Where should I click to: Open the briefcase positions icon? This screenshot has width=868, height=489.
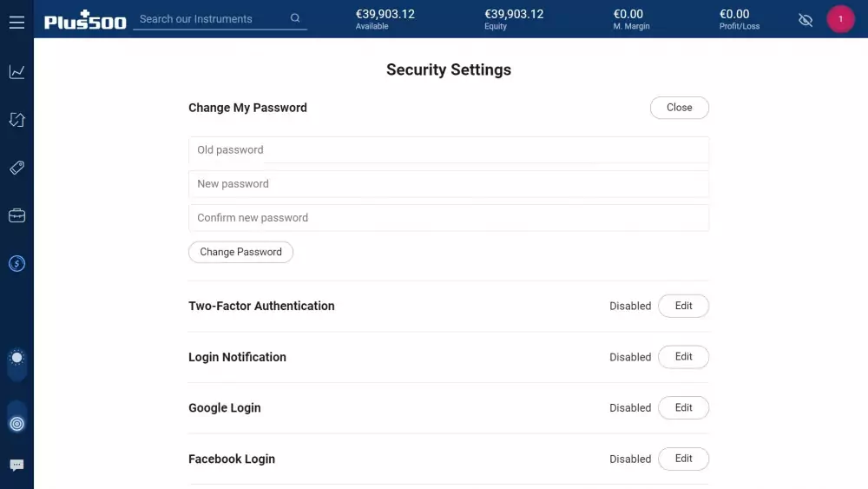(x=16, y=215)
